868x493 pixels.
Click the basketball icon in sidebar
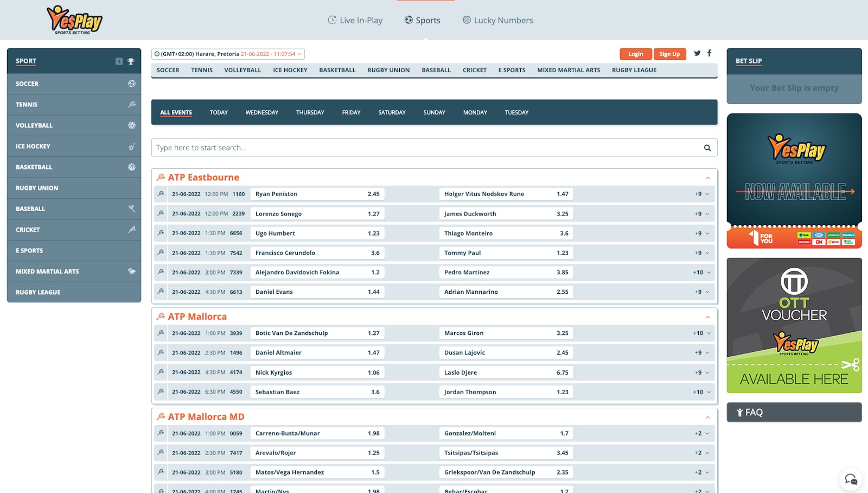click(x=131, y=167)
